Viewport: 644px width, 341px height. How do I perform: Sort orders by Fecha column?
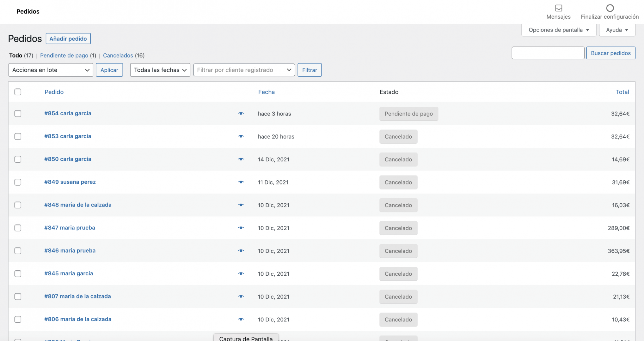(x=267, y=92)
